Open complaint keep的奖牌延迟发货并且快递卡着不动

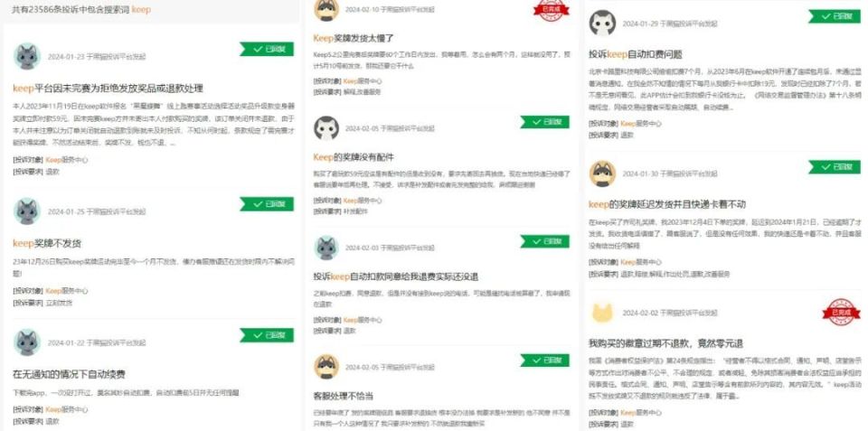[667, 205]
